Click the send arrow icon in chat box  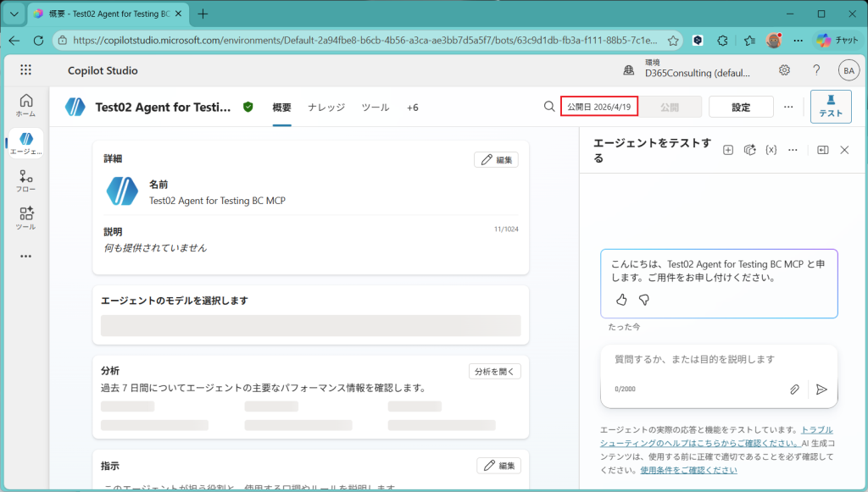821,390
